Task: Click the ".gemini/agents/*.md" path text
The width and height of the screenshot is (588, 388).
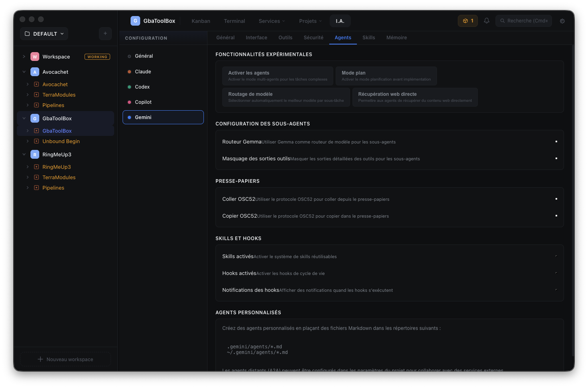Action: coord(254,347)
